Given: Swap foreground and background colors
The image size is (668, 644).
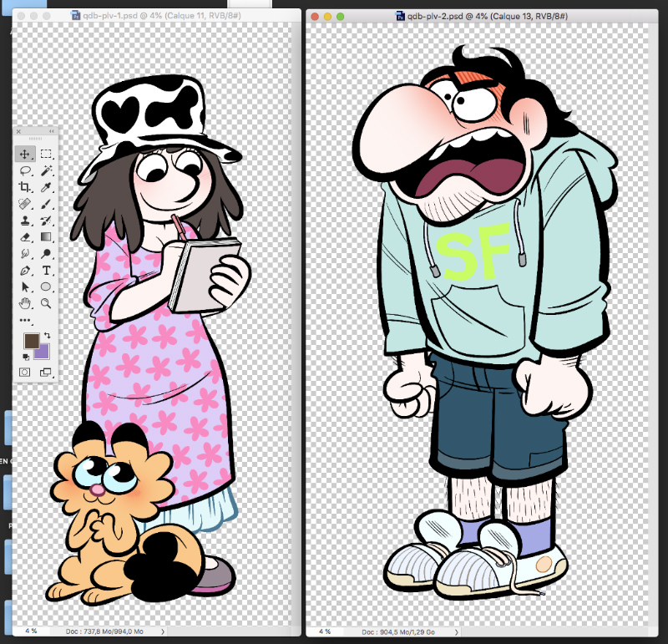Looking at the screenshot, I should 48,335.
